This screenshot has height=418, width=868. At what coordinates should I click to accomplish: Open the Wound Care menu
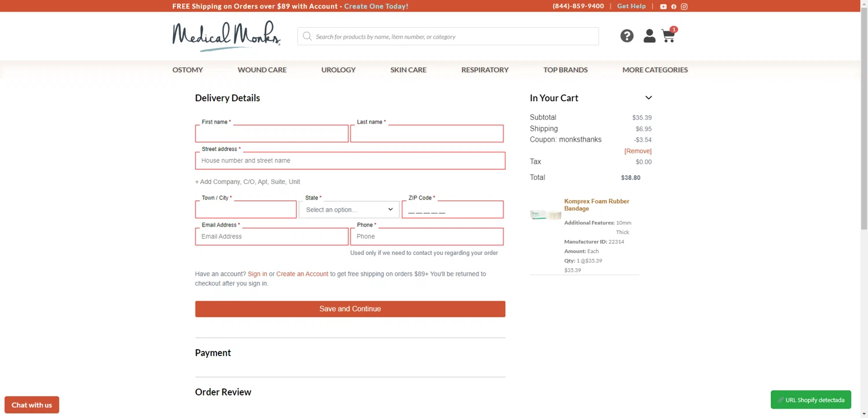tap(262, 69)
